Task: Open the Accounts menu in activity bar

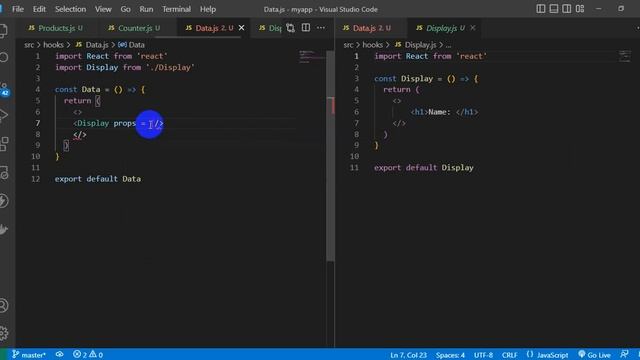Action: click(3, 306)
